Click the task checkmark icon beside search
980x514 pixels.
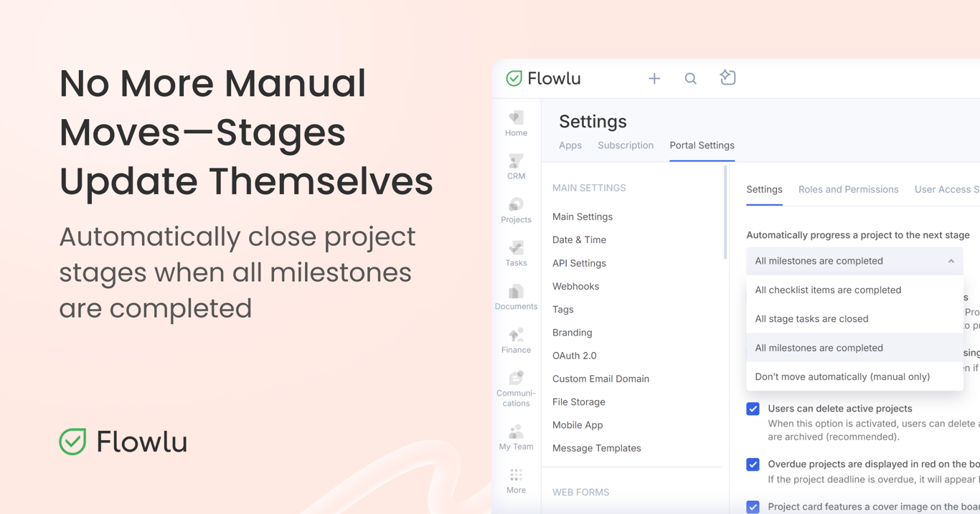click(x=727, y=77)
